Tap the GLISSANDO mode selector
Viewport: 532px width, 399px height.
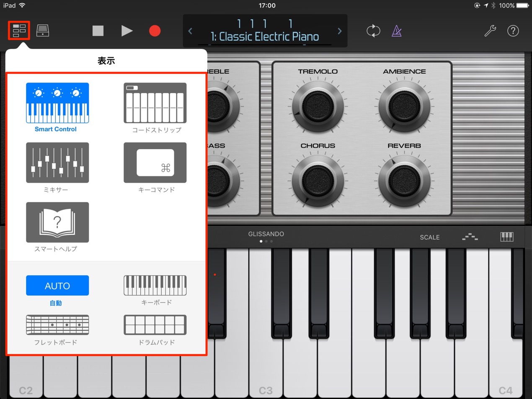[266, 237]
